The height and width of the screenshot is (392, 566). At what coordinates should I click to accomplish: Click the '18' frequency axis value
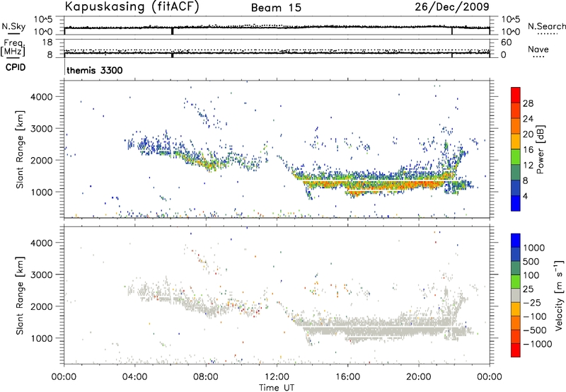point(47,42)
